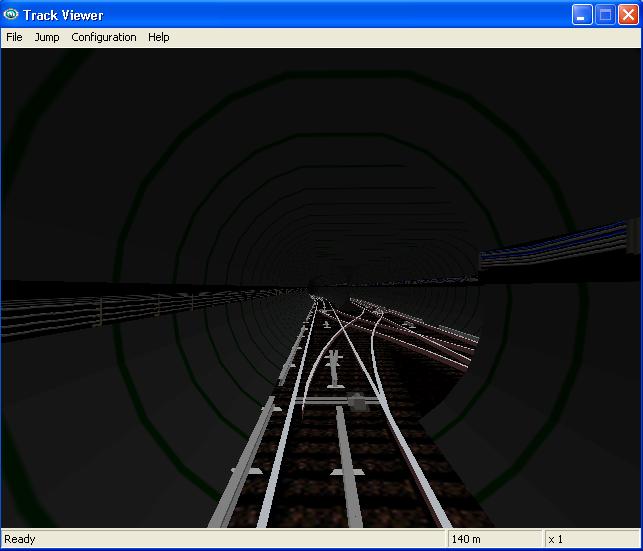Minimize the Track Viewer window

coord(582,15)
